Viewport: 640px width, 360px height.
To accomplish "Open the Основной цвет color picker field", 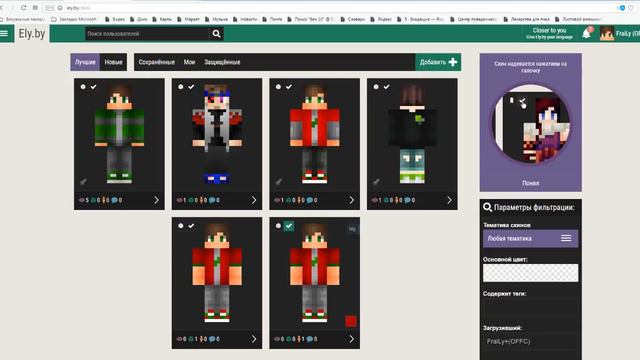I will click(530, 273).
